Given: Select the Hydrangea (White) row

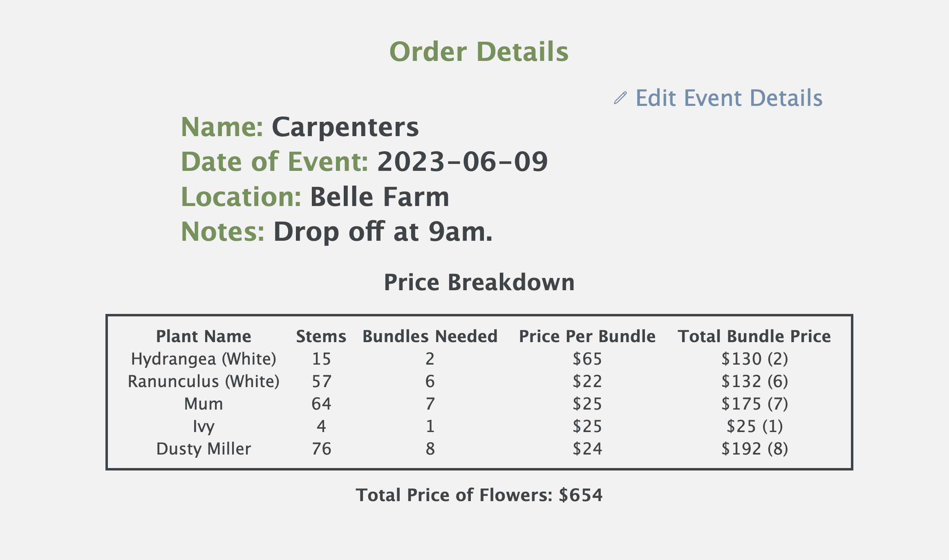Looking at the screenshot, I should 203,358.
